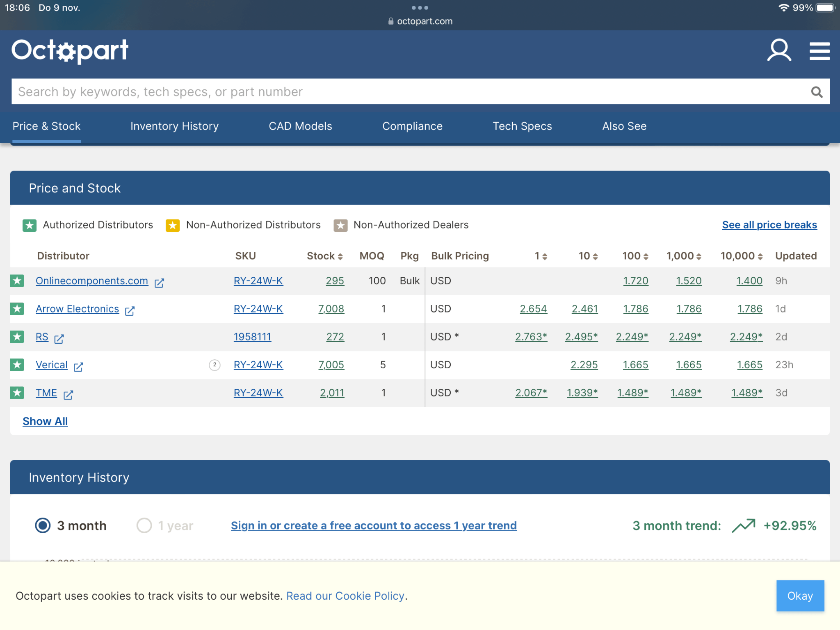Click Onlinecomponents.com price 1.400

[749, 281]
